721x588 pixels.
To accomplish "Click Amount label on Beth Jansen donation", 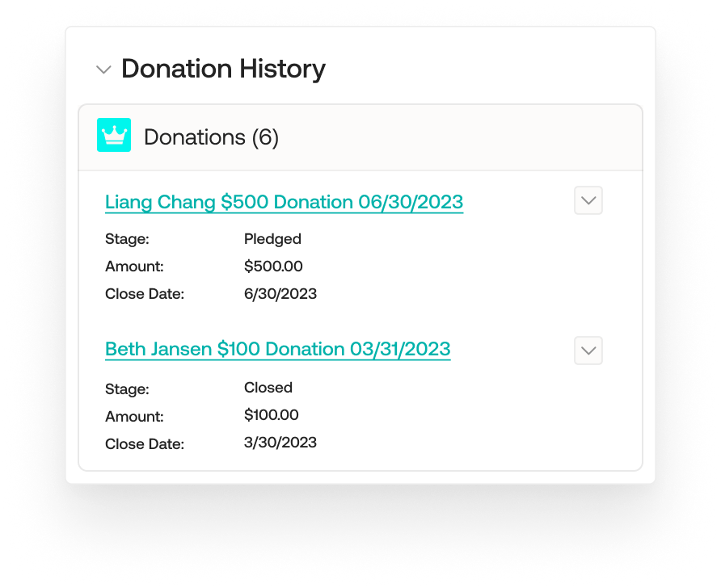I will (x=134, y=417).
